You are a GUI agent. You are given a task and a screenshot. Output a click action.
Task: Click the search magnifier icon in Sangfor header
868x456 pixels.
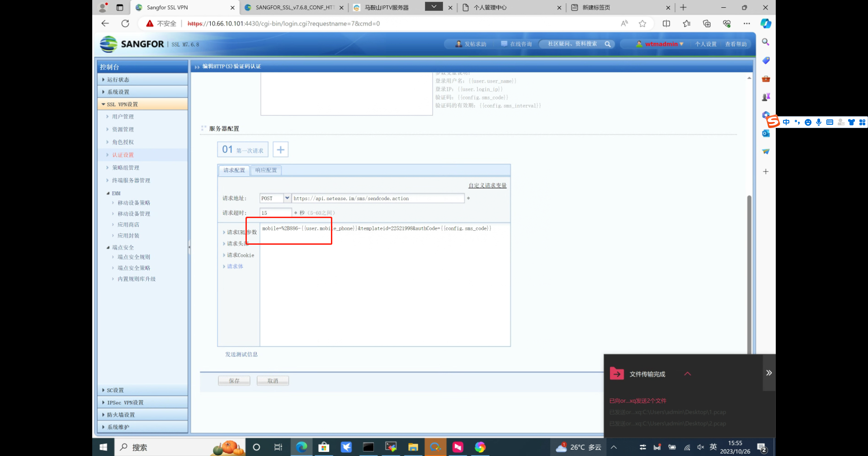(x=608, y=44)
